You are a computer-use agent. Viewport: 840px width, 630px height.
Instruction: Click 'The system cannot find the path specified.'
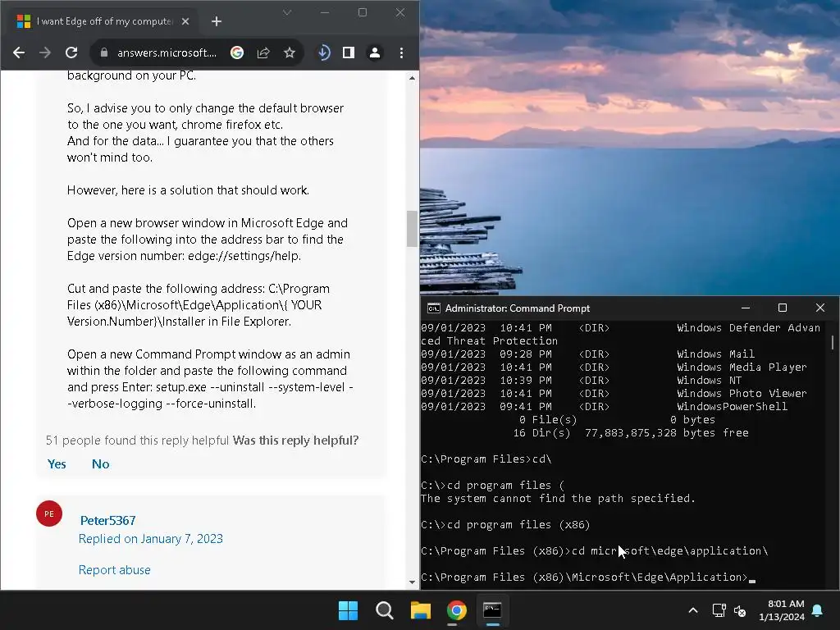[x=558, y=498]
